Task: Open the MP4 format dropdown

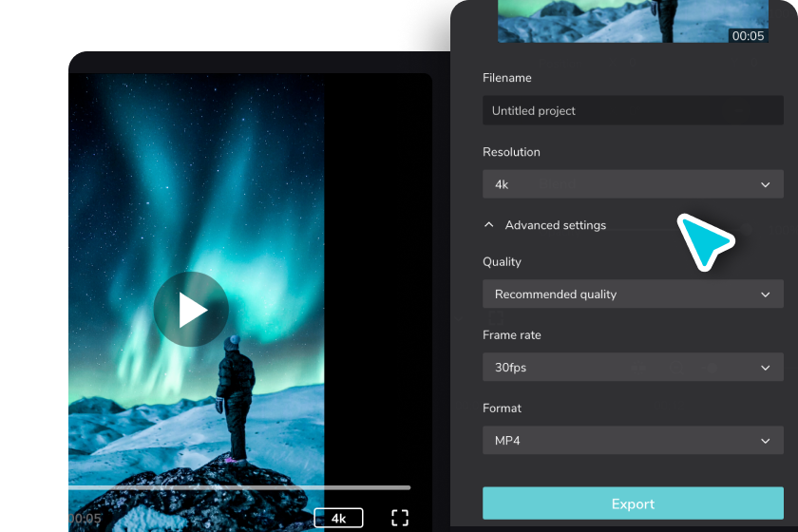Action: point(633,441)
